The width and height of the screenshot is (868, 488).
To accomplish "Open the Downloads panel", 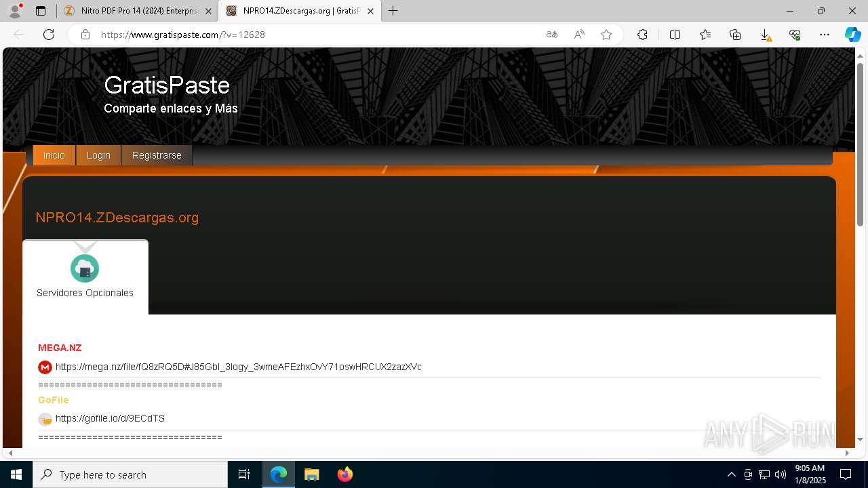I will (x=765, y=35).
